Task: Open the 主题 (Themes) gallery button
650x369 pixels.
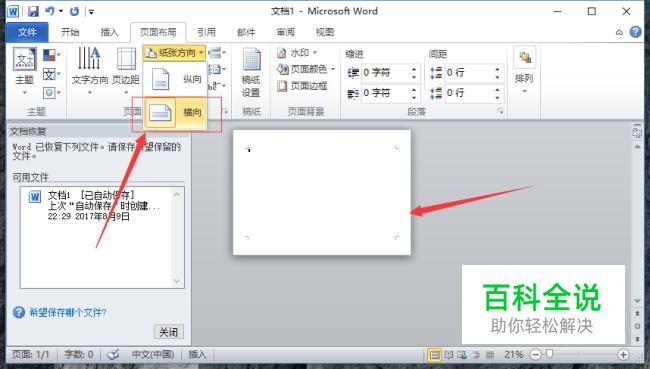Action: pyautogui.click(x=24, y=71)
